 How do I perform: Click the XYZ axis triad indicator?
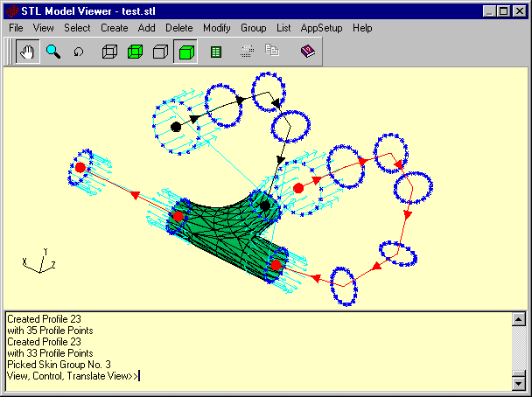click(39, 261)
